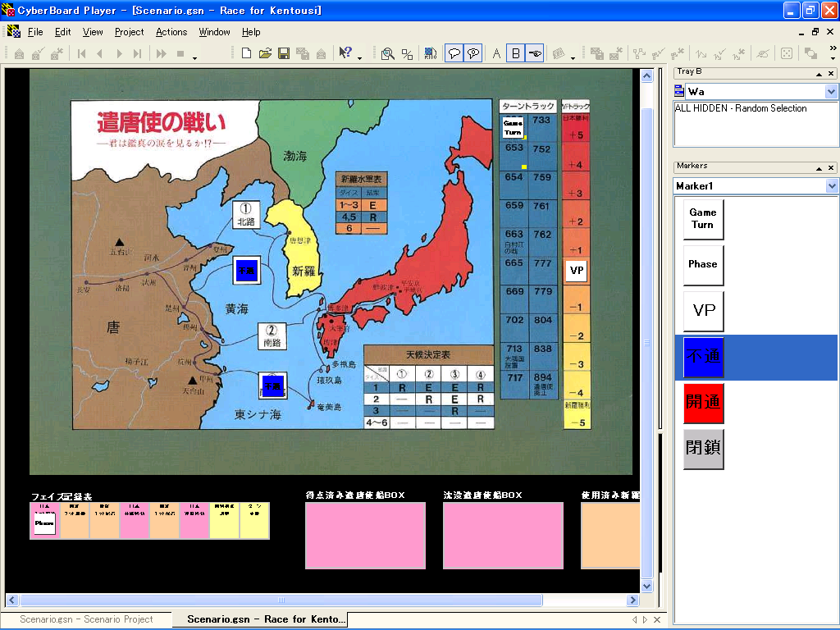The width and height of the screenshot is (840, 630).
Task: Click the document icon left of File menu
Action: click(13, 32)
